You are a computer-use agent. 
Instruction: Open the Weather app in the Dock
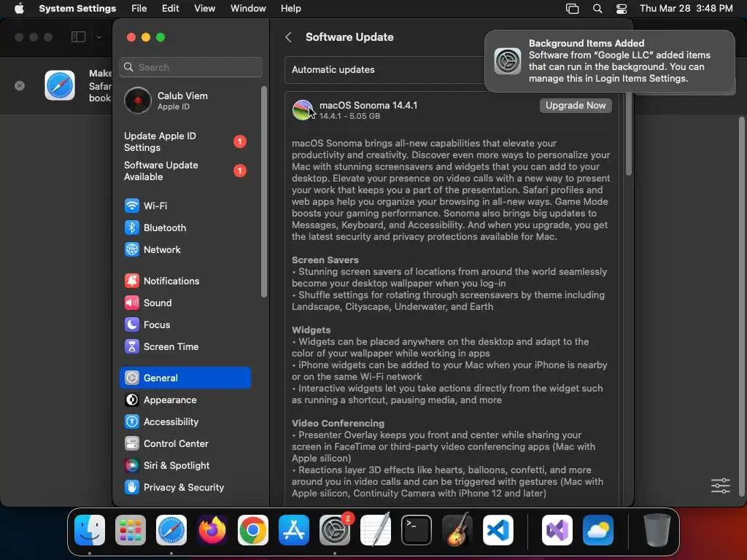pos(598,530)
